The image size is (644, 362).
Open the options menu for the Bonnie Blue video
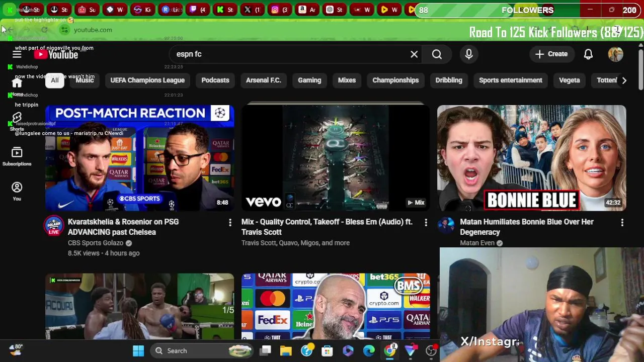[622, 222]
